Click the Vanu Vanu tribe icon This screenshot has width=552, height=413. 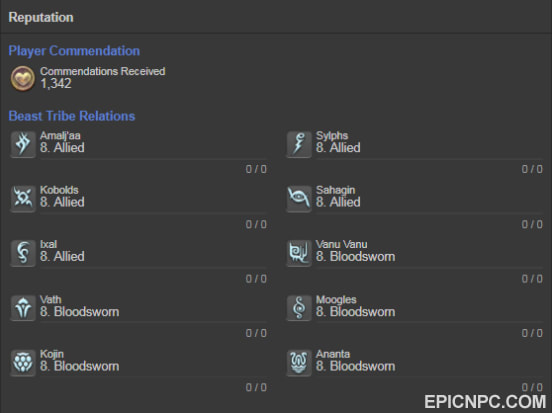click(x=299, y=253)
